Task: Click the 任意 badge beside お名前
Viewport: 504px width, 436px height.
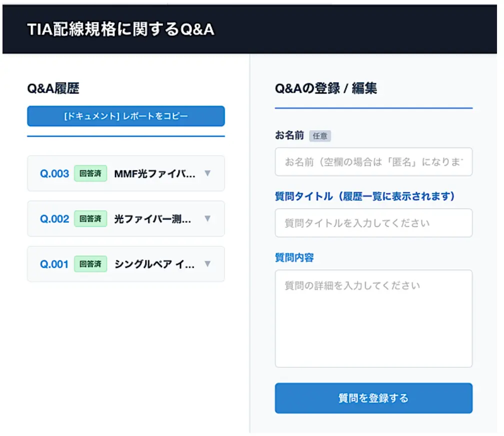Action: pos(320,136)
